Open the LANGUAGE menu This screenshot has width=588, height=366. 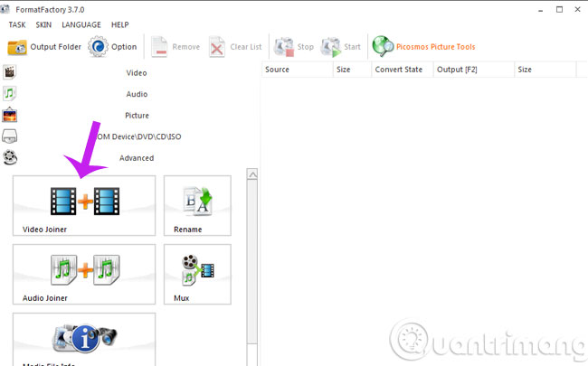coord(81,24)
